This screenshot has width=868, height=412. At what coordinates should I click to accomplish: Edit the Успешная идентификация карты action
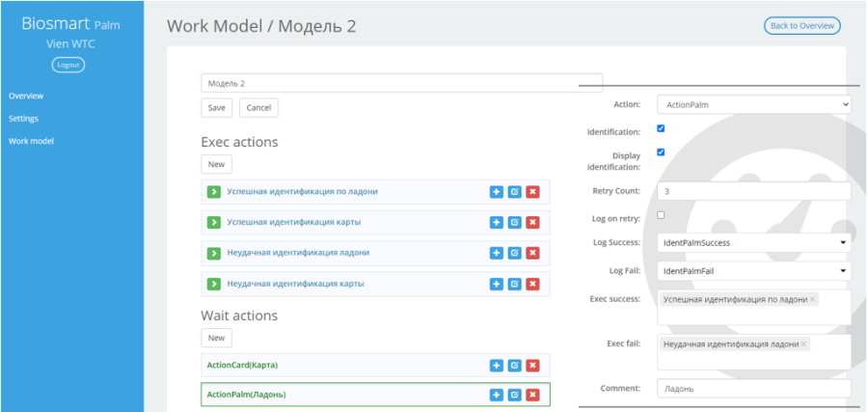pos(515,223)
